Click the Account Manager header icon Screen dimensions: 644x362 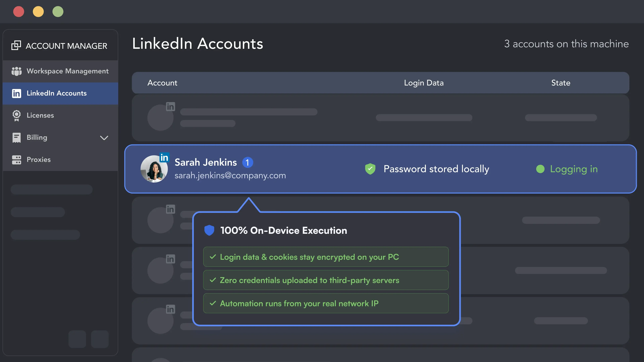tap(16, 45)
